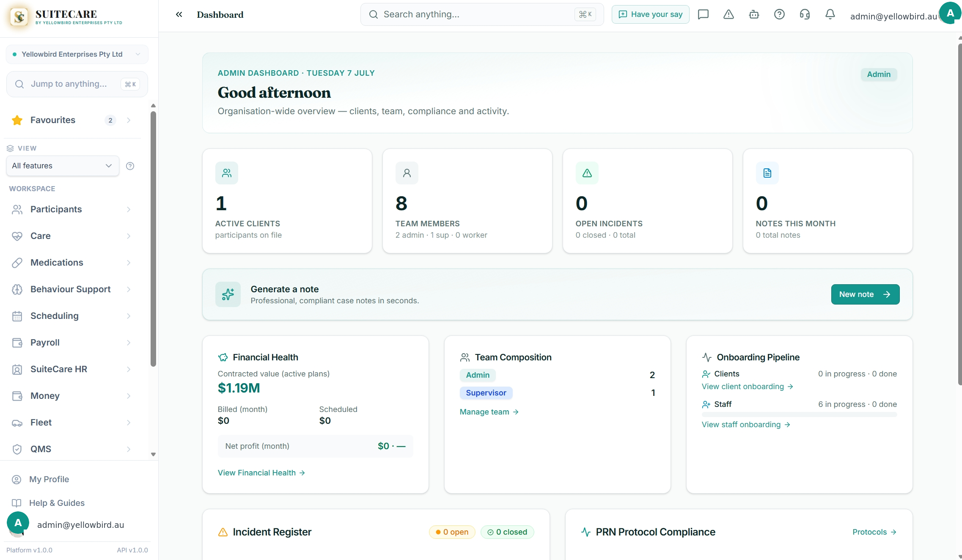Open Care in the sidebar
This screenshot has width=962, height=560.
click(72, 236)
